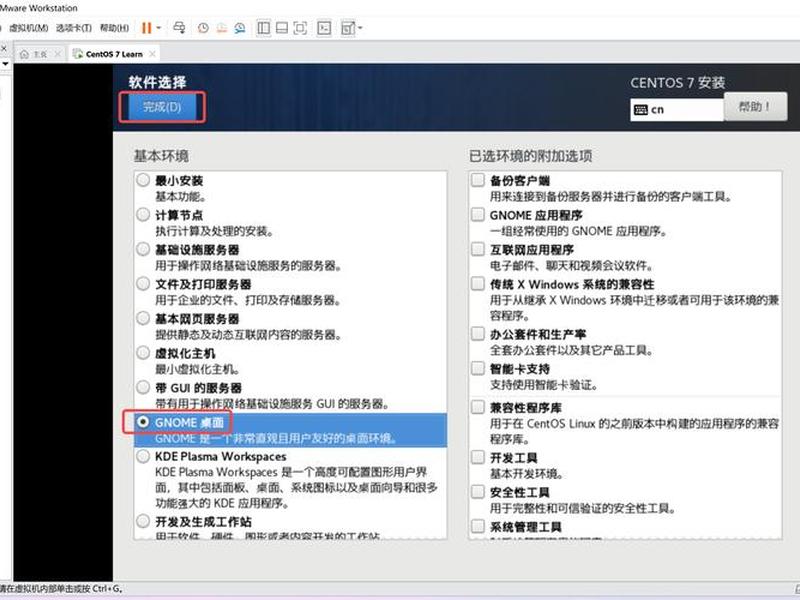Viewport: 800px width, 600px height.
Task: Open the 选项卡(T) menu
Action: (x=73, y=28)
